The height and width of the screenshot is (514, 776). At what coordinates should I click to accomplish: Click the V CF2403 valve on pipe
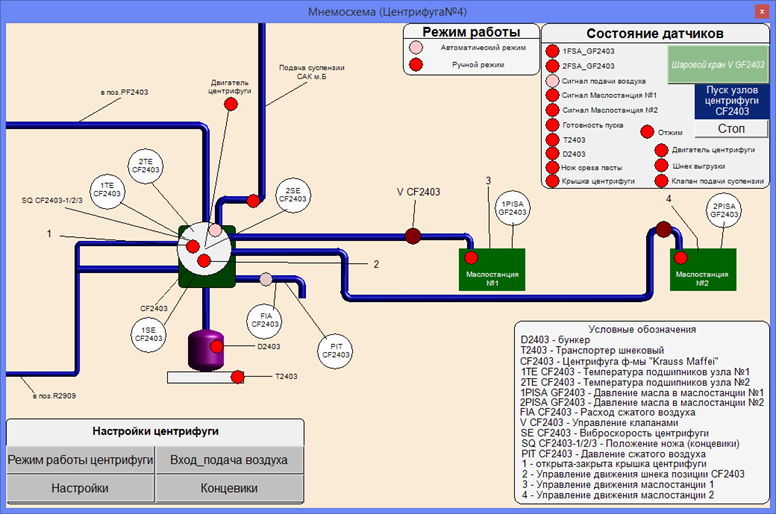pyautogui.click(x=412, y=236)
